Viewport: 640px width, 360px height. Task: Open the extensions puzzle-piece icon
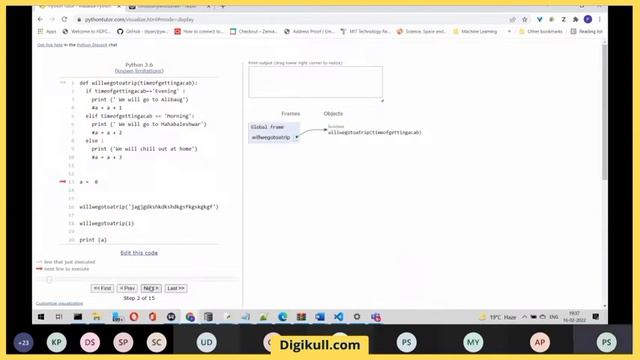click(x=576, y=19)
